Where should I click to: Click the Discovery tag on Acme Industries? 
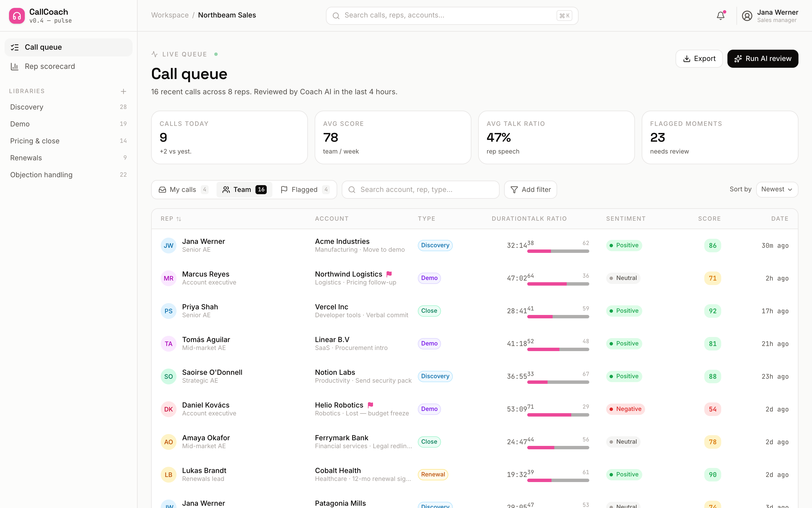point(435,245)
